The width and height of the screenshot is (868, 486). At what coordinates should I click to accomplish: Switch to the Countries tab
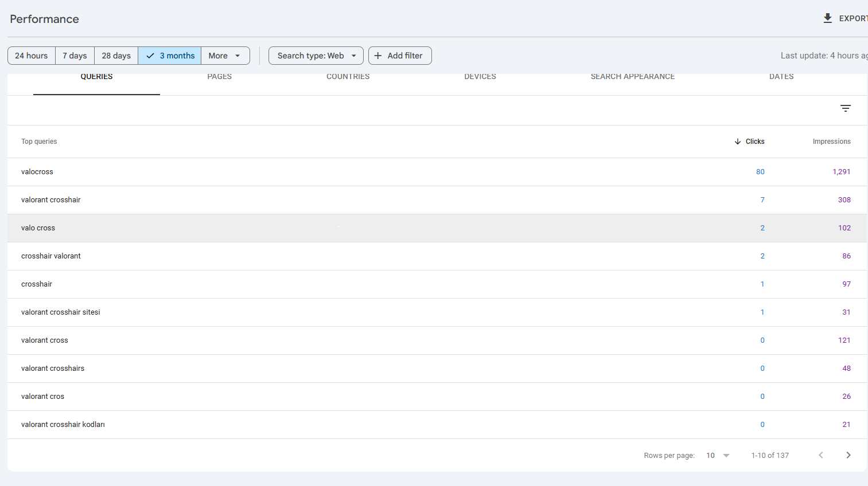(x=348, y=77)
